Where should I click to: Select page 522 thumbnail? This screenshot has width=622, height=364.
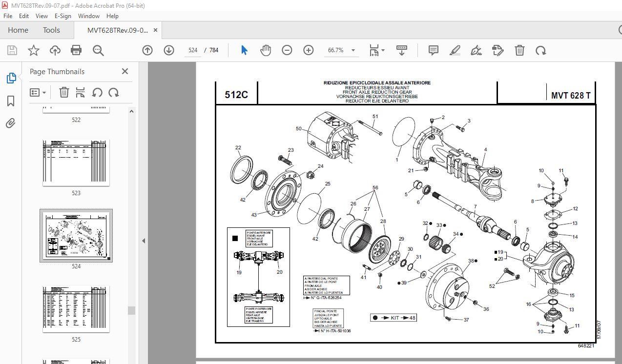click(76, 110)
